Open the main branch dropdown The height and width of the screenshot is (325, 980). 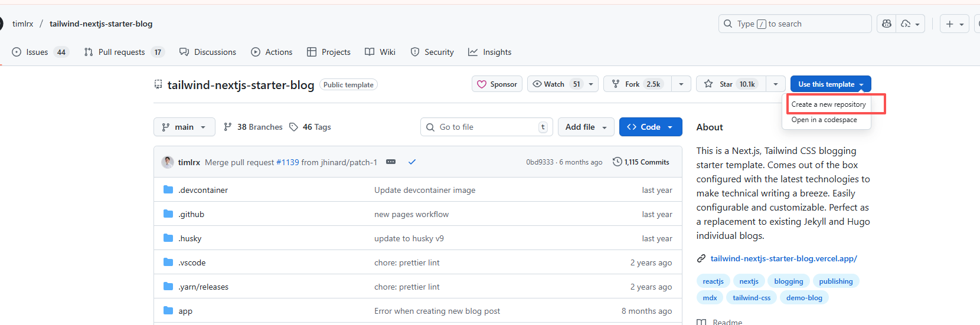[x=184, y=127]
